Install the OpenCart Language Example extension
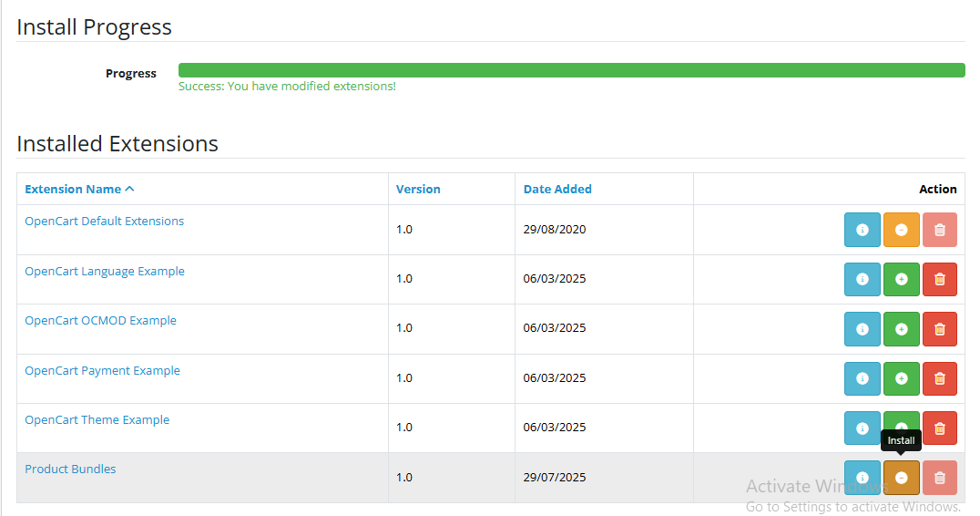The height and width of the screenshot is (516, 980). 901,279
